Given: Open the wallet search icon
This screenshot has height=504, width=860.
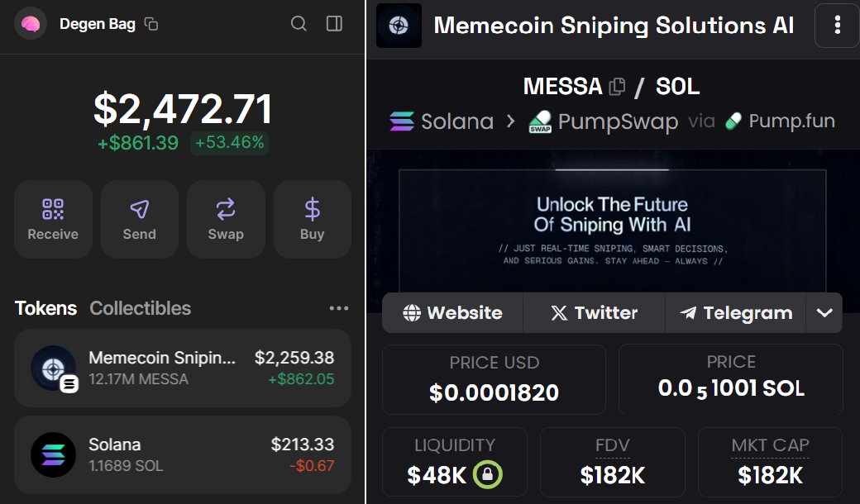Looking at the screenshot, I should point(299,24).
